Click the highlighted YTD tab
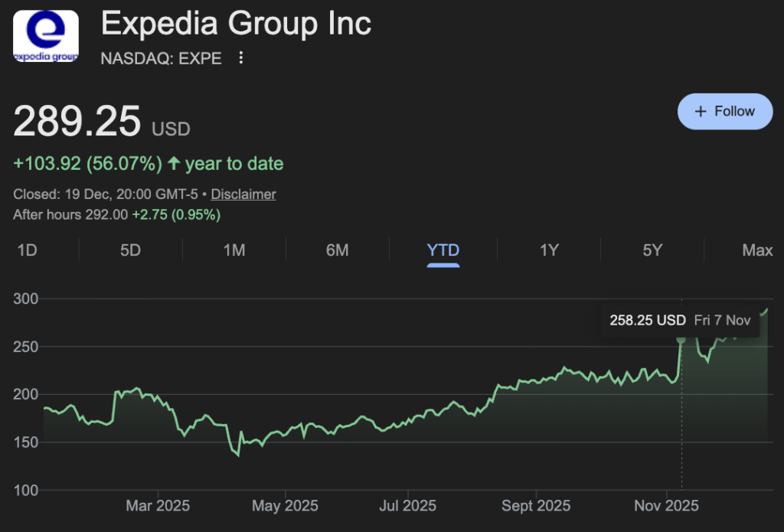784x532 pixels. 443,250
